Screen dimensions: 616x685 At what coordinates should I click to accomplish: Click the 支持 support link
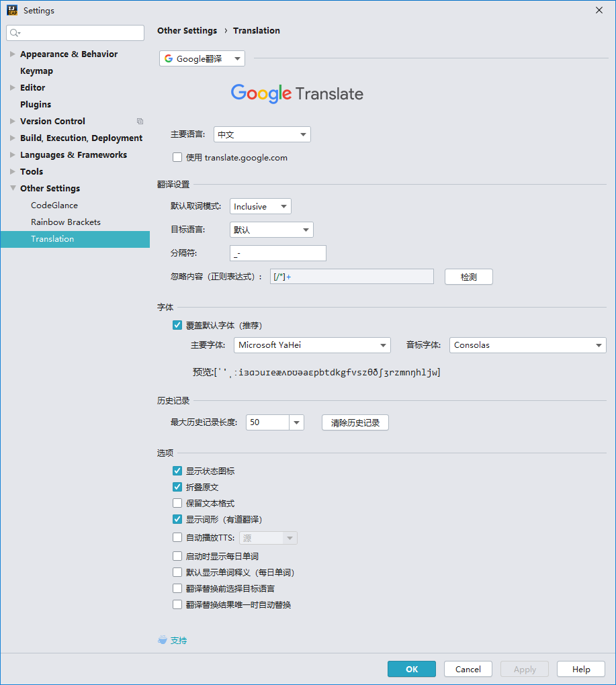(x=179, y=641)
